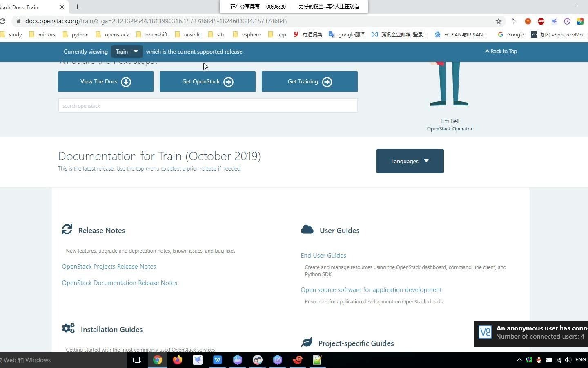Screen dimensions: 588x368
Task: Click the site lock icon in address bar
Action: point(18,21)
